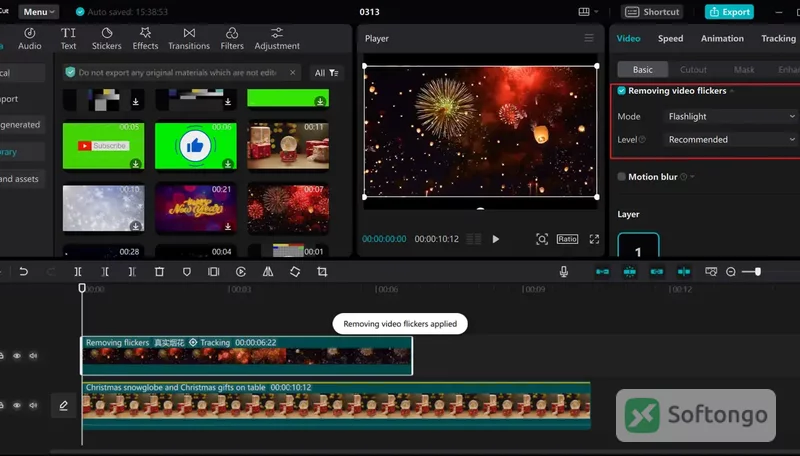Uncheck Removing video flickers checkbox
This screenshot has height=456, width=800.
(x=621, y=91)
